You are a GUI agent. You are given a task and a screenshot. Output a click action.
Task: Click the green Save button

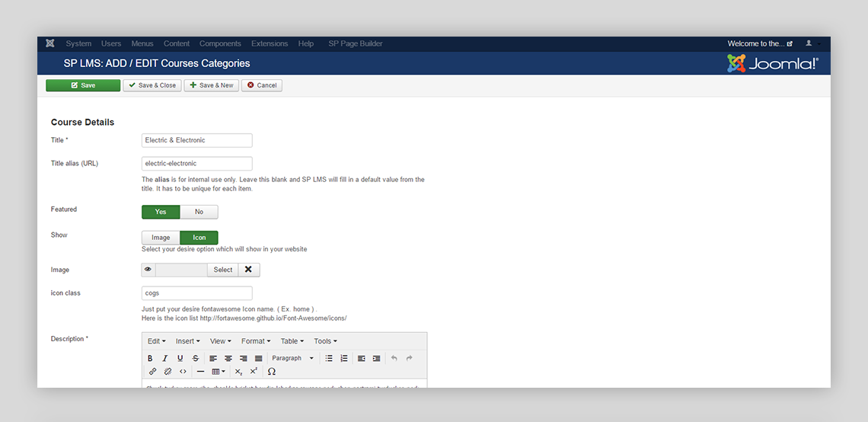pyautogui.click(x=83, y=85)
